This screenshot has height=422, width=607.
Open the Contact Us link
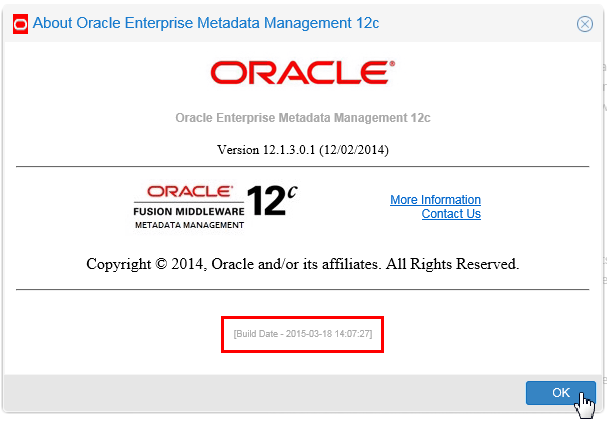(451, 214)
